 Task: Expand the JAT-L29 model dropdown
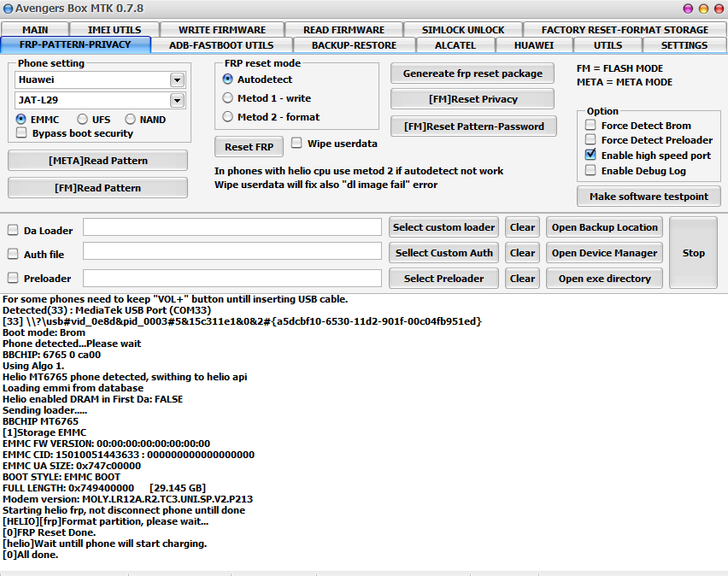point(177,100)
